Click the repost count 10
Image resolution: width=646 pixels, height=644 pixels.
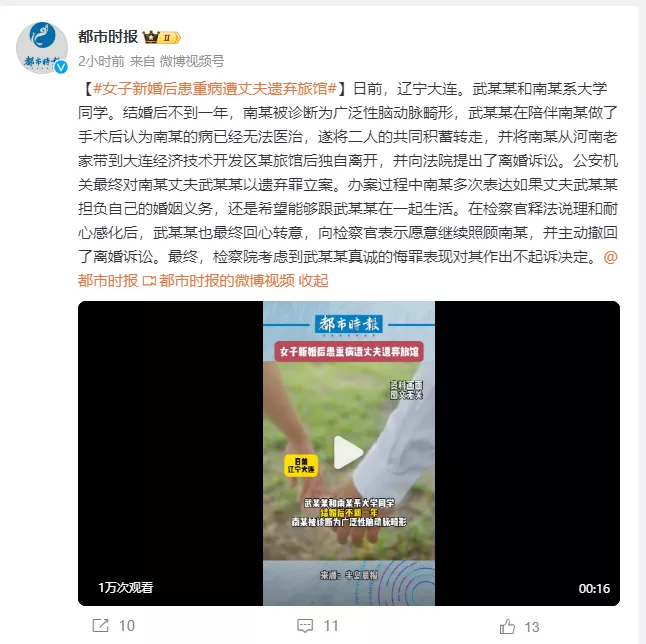click(x=127, y=626)
